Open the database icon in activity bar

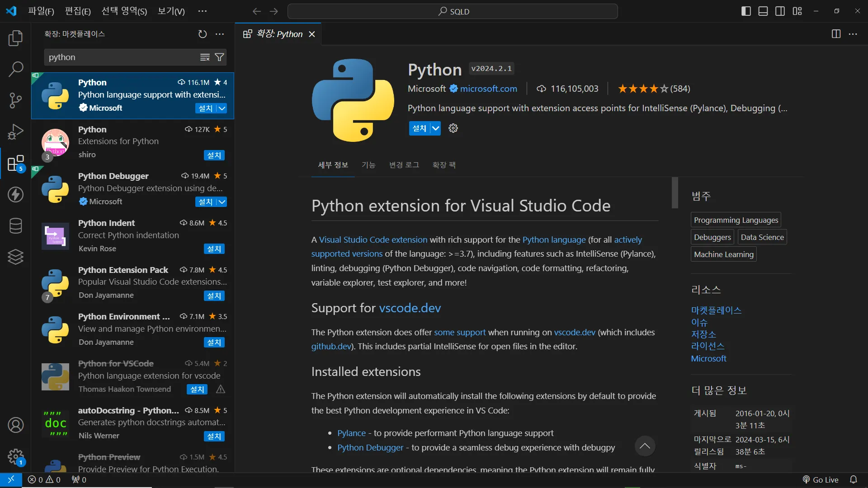pyautogui.click(x=15, y=225)
